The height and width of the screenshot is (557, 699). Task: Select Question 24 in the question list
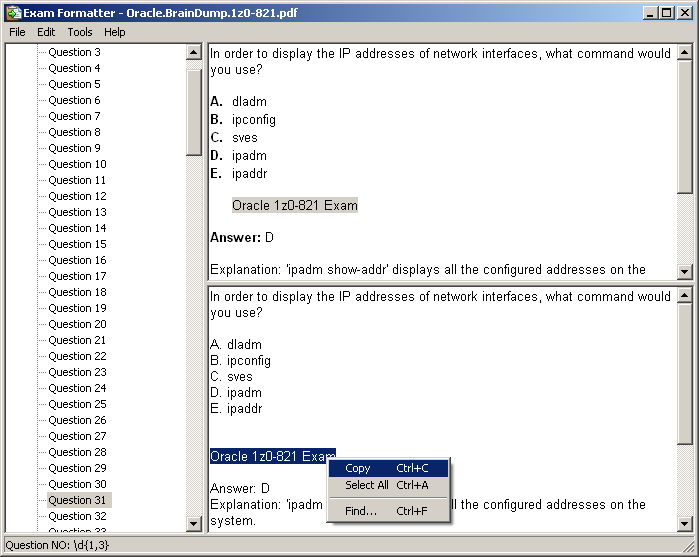point(77,388)
